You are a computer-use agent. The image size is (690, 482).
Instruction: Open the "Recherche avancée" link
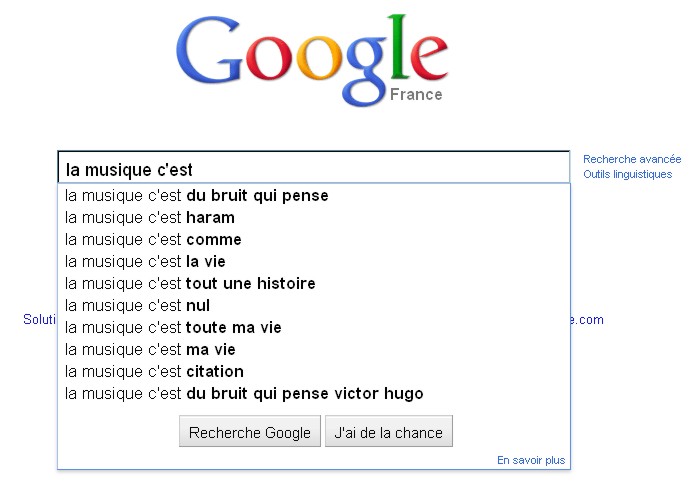[x=632, y=159]
